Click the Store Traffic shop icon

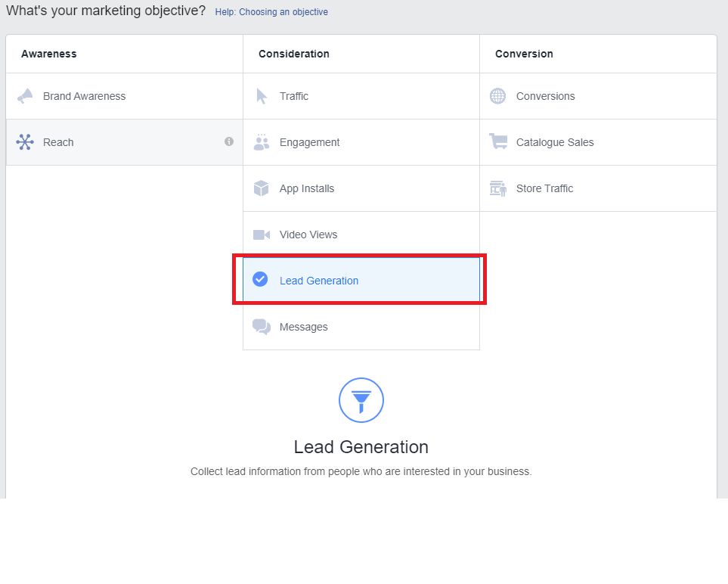coord(497,188)
